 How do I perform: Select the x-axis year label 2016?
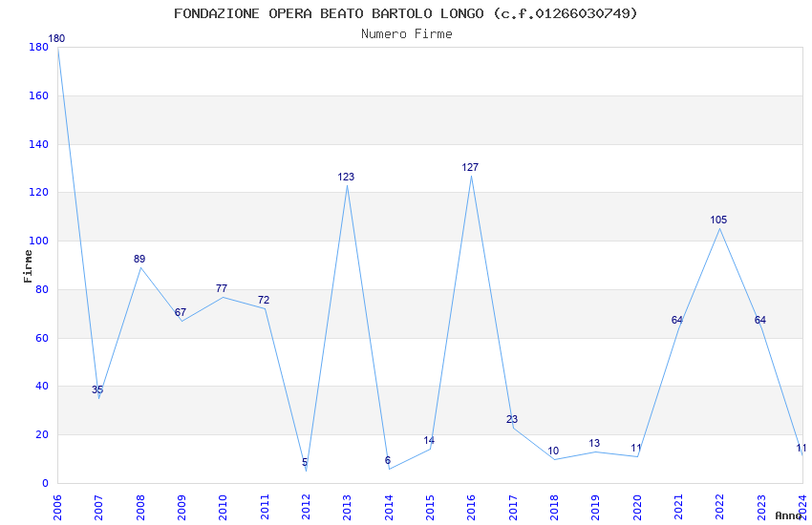click(x=471, y=507)
